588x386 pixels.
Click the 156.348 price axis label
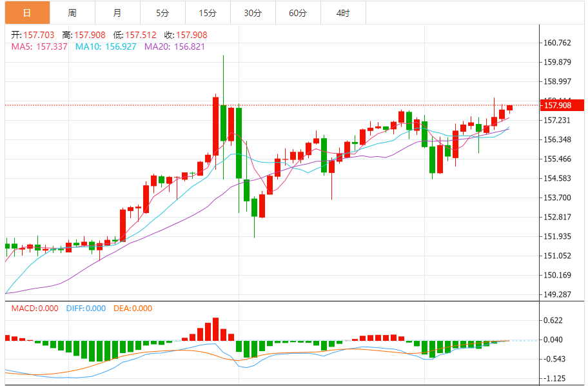click(x=557, y=139)
